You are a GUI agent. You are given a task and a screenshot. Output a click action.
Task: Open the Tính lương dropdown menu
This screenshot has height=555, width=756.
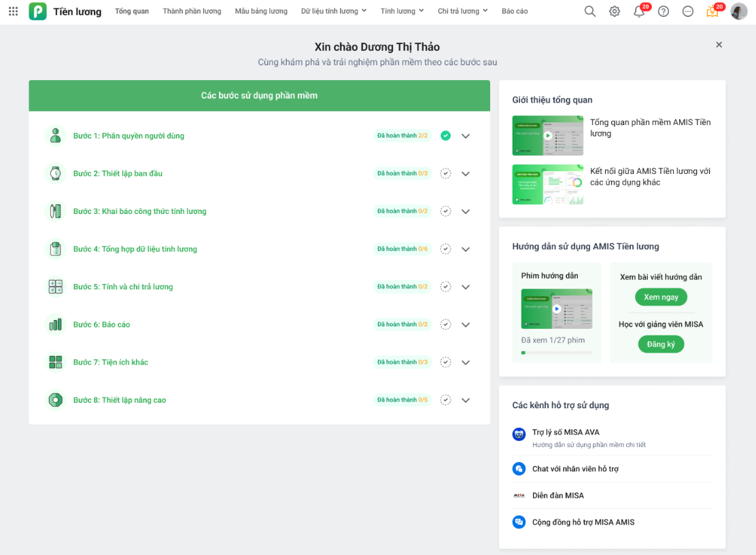402,11
